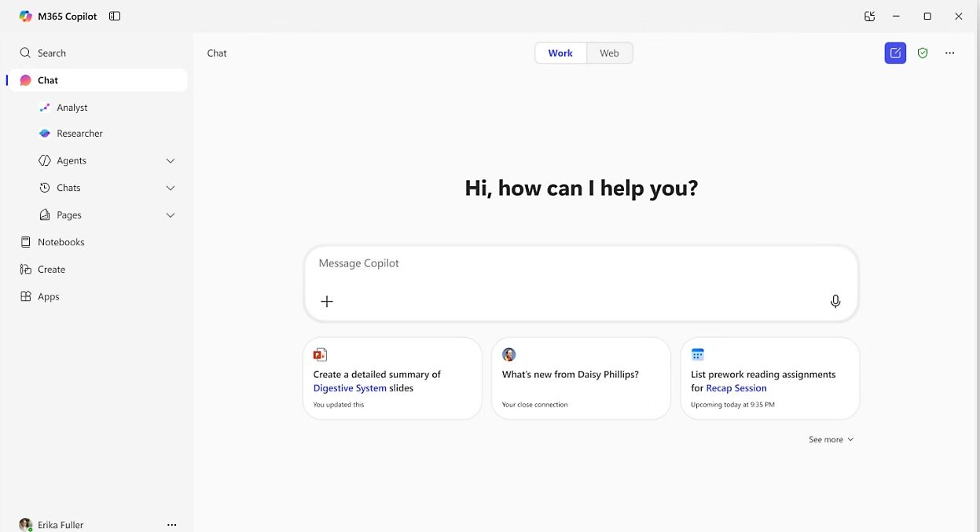The width and height of the screenshot is (980, 532).
Task: Switch to the Web mode
Action: pos(609,53)
